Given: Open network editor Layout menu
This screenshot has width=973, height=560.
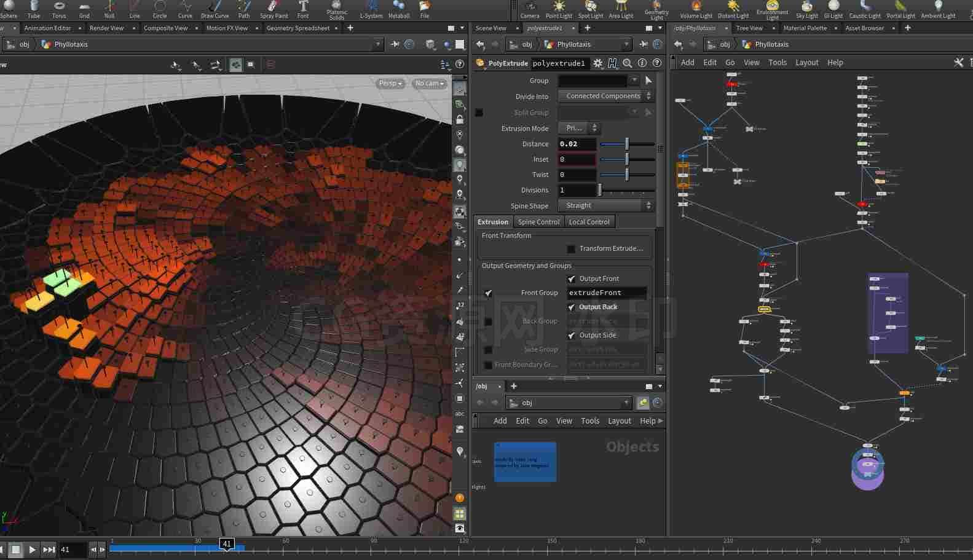Looking at the screenshot, I should click(806, 63).
